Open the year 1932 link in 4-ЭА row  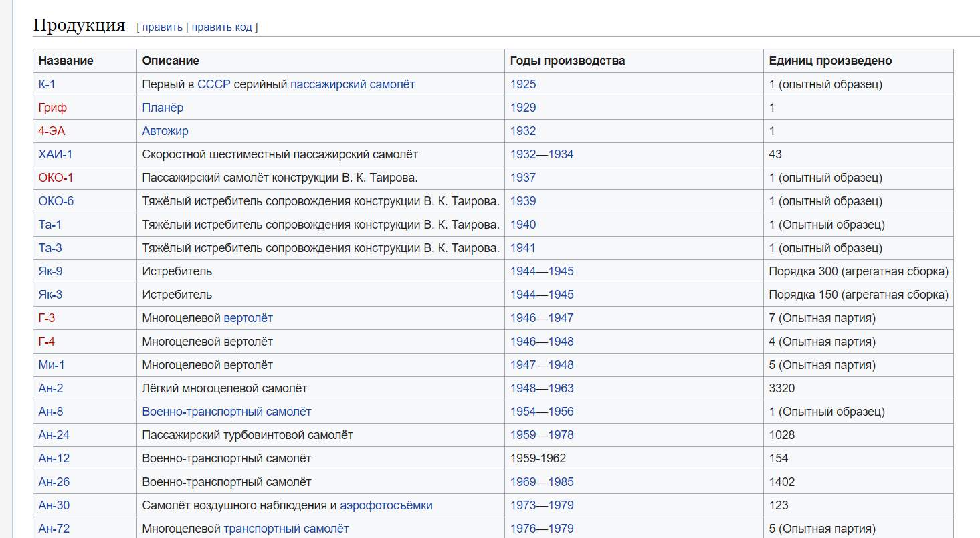[523, 131]
